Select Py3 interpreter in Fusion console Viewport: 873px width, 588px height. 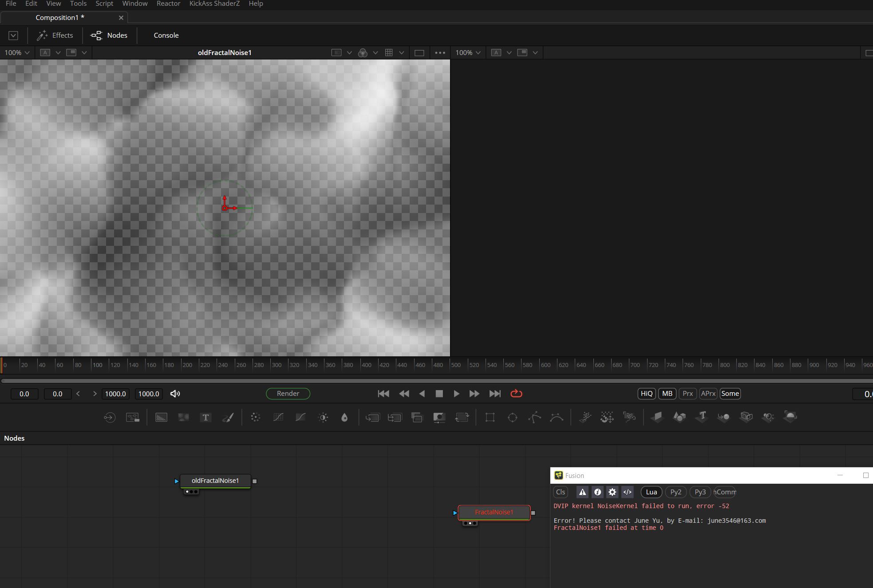(700, 492)
